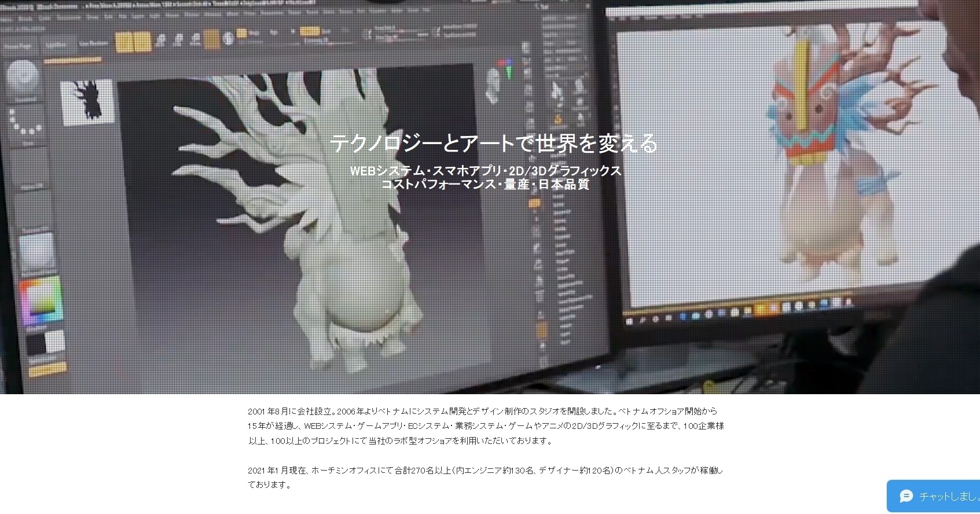Click the speech bubble chat icon
Viewport: 980px width, 514px height.
(x=906, y=496)
